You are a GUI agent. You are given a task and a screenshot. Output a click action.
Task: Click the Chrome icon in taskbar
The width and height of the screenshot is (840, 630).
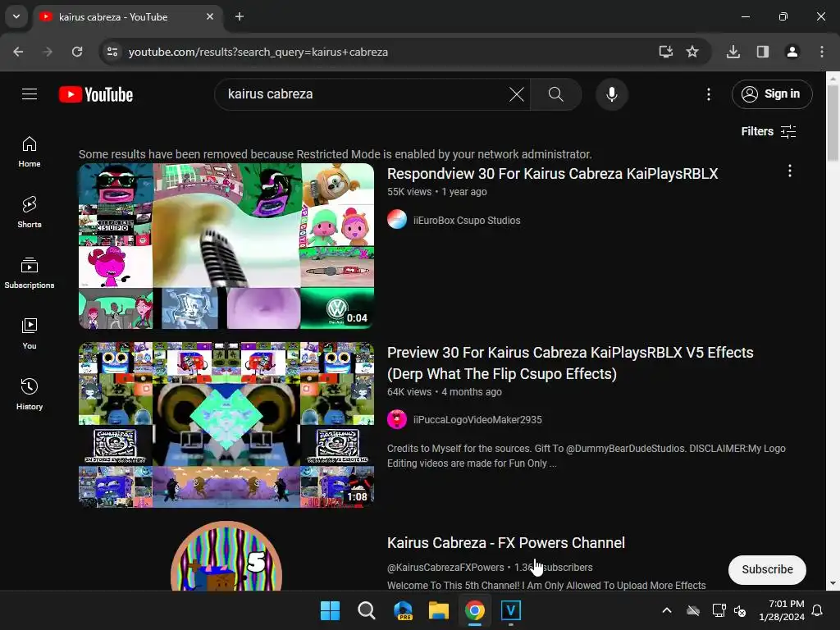pyautogui.click(x=475, y=610)
